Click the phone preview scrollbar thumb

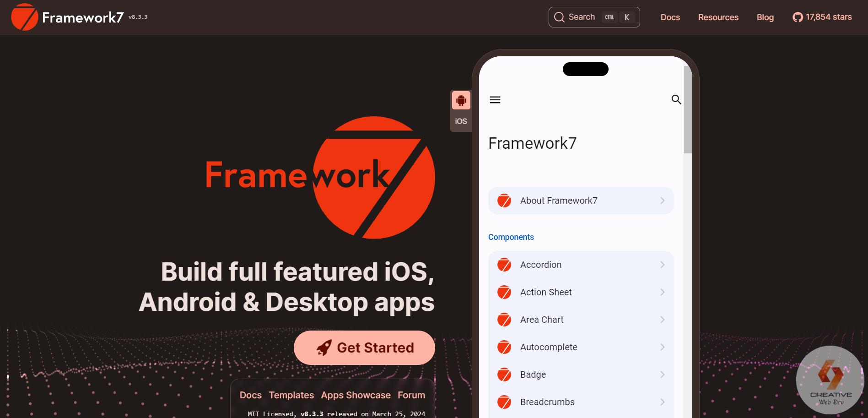688,110
